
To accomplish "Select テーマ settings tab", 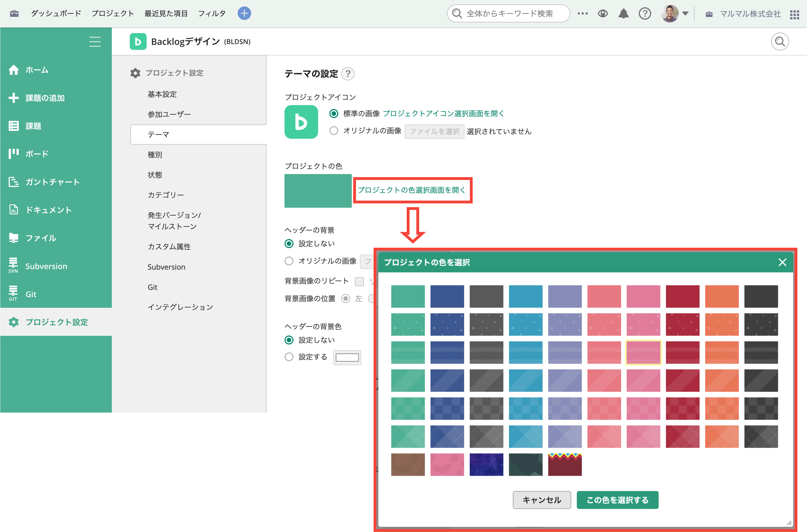I will 198,134.
